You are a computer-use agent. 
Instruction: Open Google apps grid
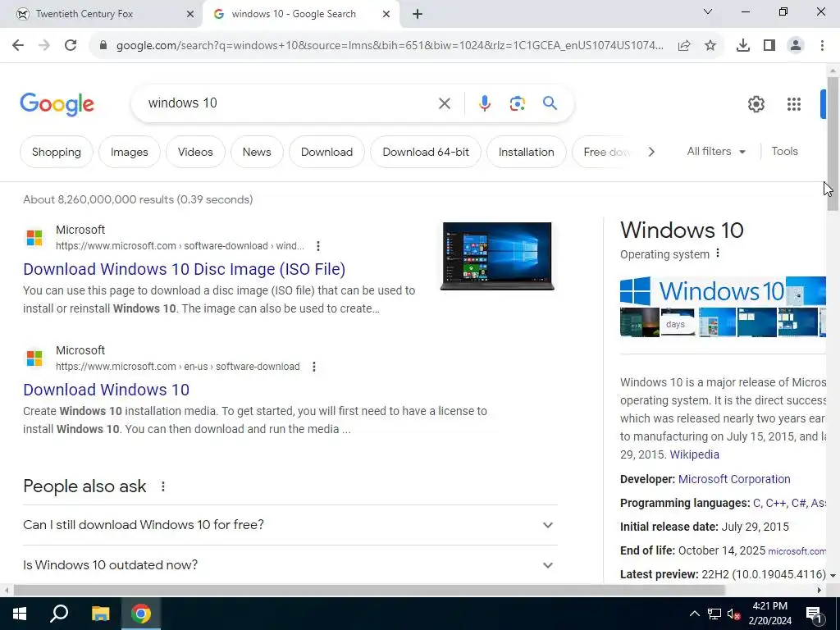(794, 104)
